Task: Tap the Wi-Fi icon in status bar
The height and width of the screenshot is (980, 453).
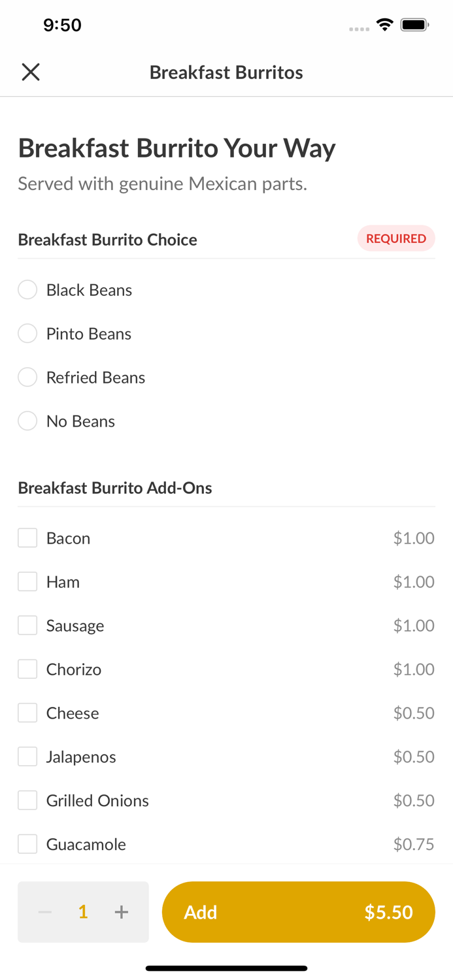Action: 384,24
